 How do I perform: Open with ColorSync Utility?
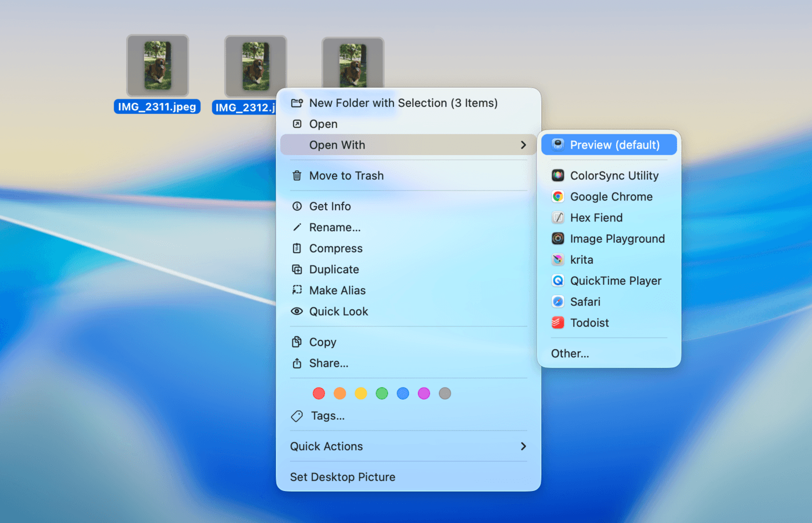click(x=609, y=175)
